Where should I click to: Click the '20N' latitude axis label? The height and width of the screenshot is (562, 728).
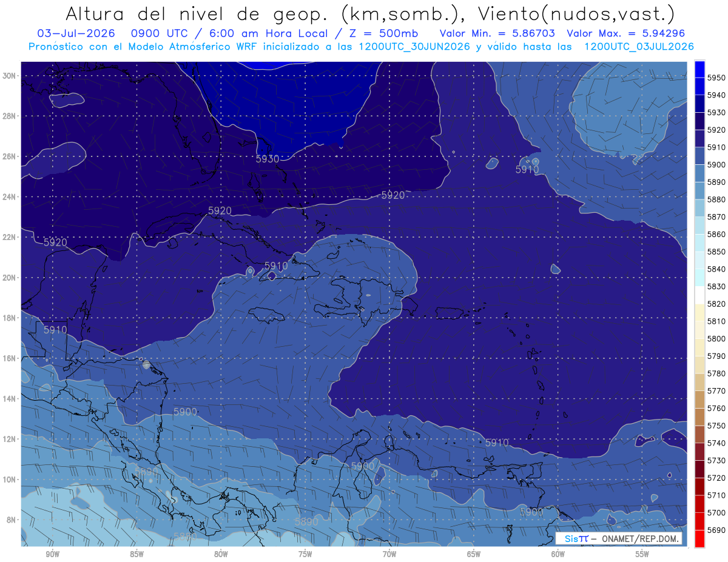(10, 278)
